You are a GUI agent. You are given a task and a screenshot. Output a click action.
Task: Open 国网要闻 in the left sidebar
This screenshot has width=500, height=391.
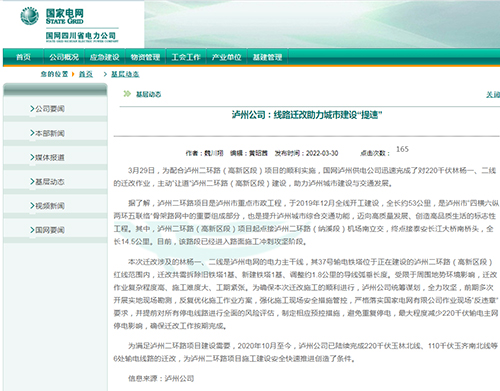pos(50,230)
